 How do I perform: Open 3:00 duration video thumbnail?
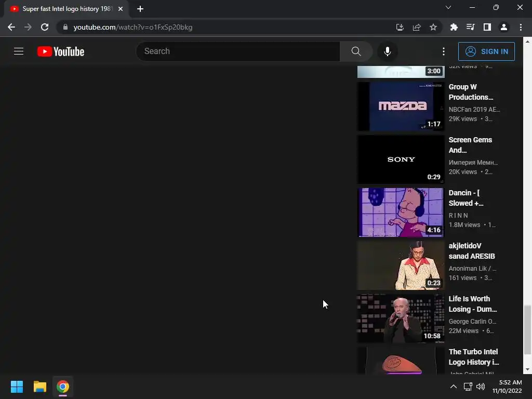tap(401, 72)
